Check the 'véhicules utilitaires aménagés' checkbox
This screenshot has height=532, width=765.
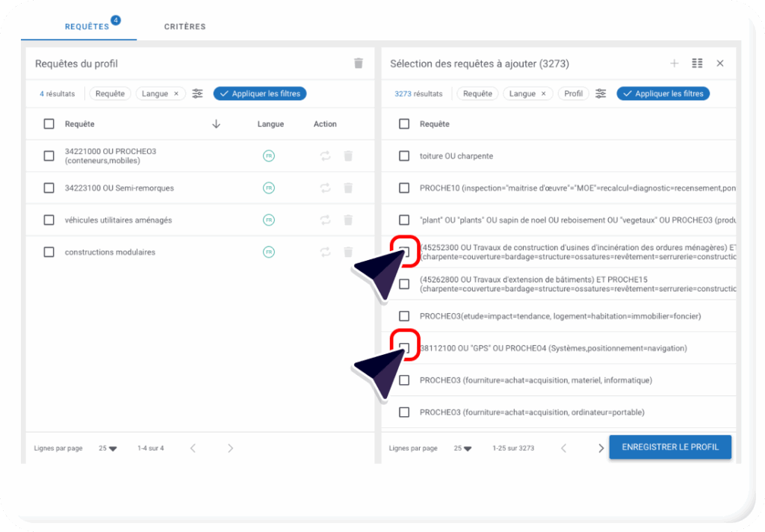point(49,220)
